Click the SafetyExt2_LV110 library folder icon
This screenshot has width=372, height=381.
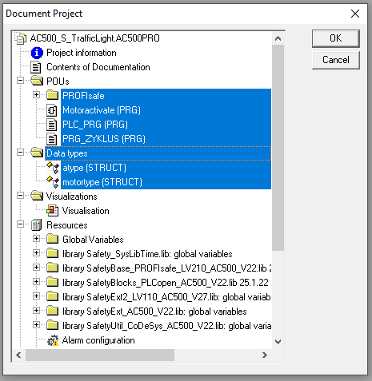coord(53,297)
